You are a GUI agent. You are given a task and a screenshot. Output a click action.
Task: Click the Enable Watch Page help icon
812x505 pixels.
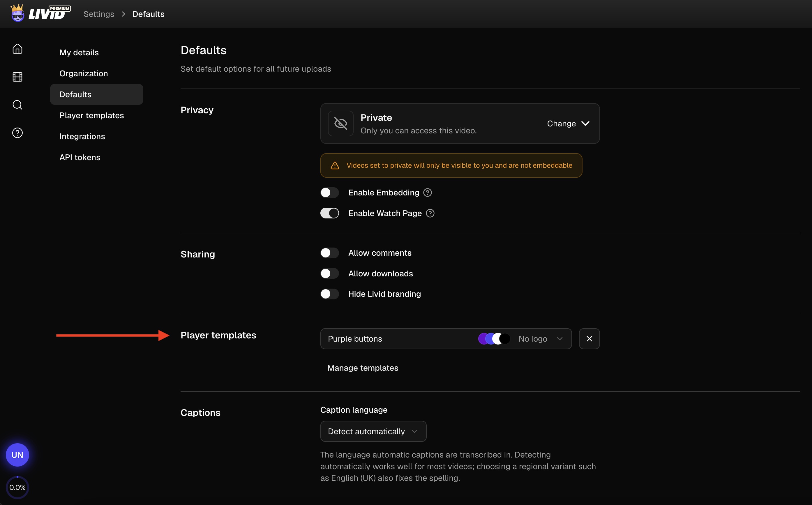tap(430, 213)
